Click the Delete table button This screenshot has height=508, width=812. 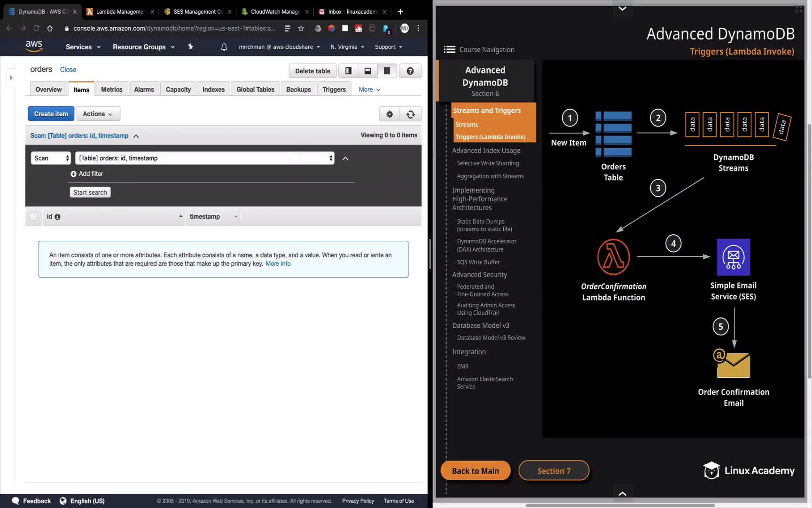click(x=312, y=71)
